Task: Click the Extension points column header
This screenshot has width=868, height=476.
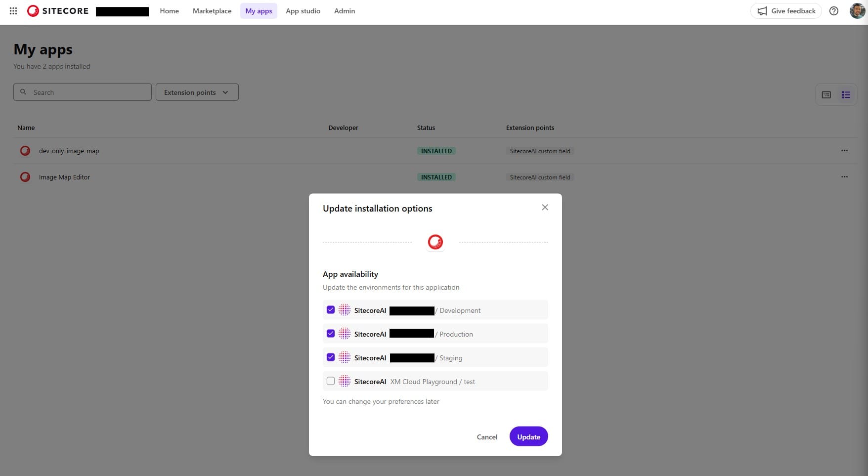Action: coord(530,128)
